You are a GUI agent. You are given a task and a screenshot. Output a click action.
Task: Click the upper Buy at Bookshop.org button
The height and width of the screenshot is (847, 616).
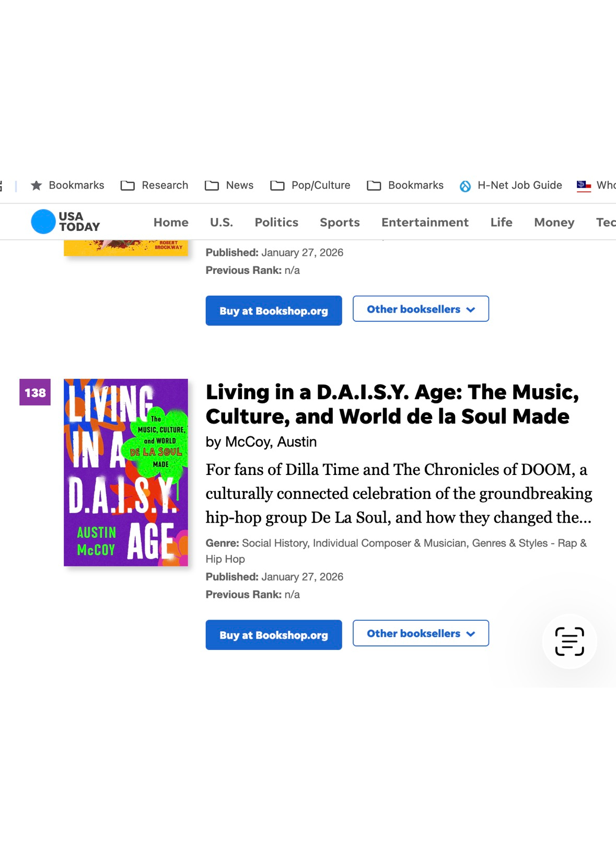click(273, 311)
